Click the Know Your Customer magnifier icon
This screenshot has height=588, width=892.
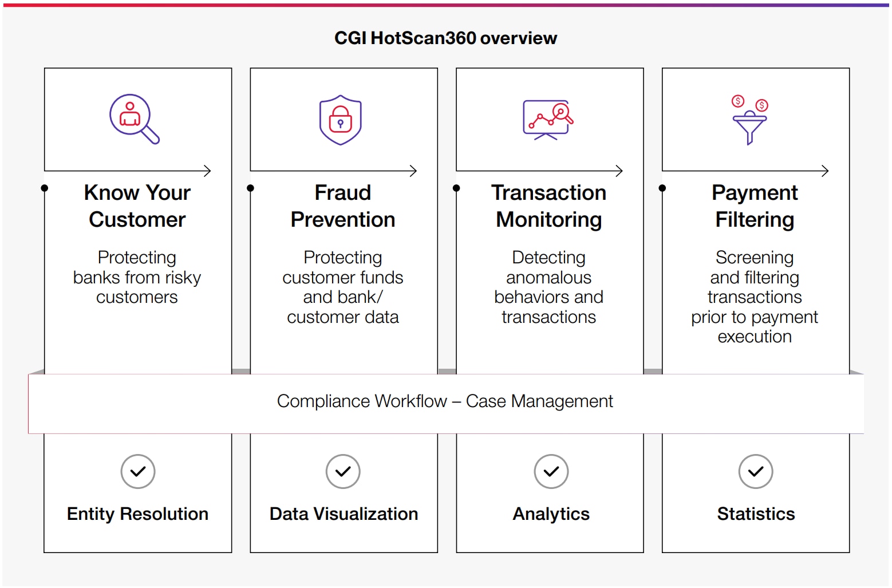(134, 119)
